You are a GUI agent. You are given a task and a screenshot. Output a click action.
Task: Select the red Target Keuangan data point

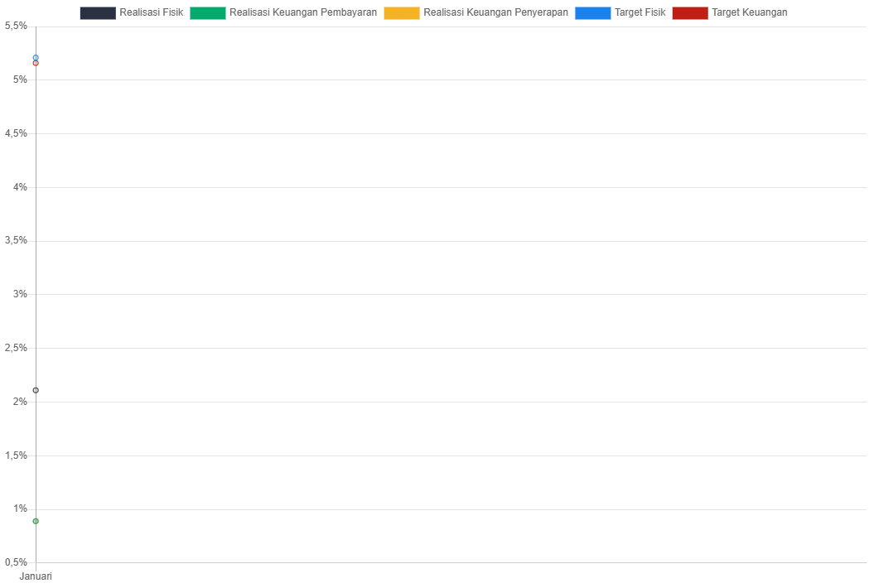(36, 64)
